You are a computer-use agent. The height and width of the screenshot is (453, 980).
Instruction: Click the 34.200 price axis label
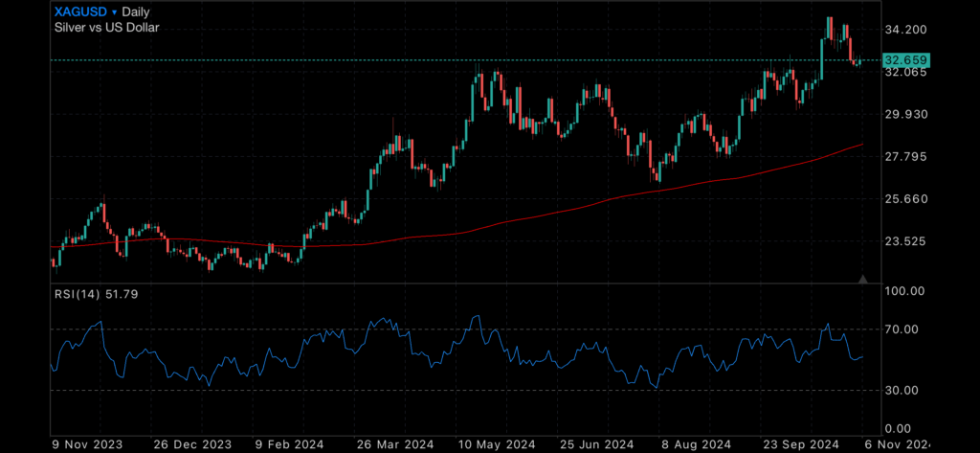905,30
